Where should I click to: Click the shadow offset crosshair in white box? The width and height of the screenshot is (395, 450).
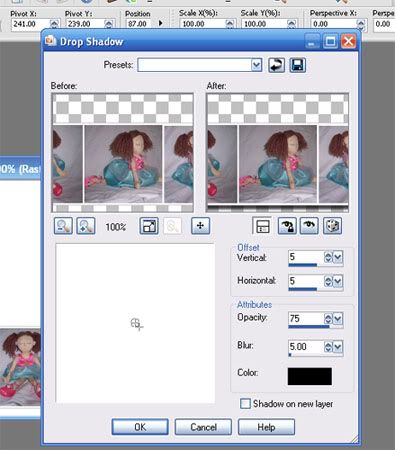[136, 324]
